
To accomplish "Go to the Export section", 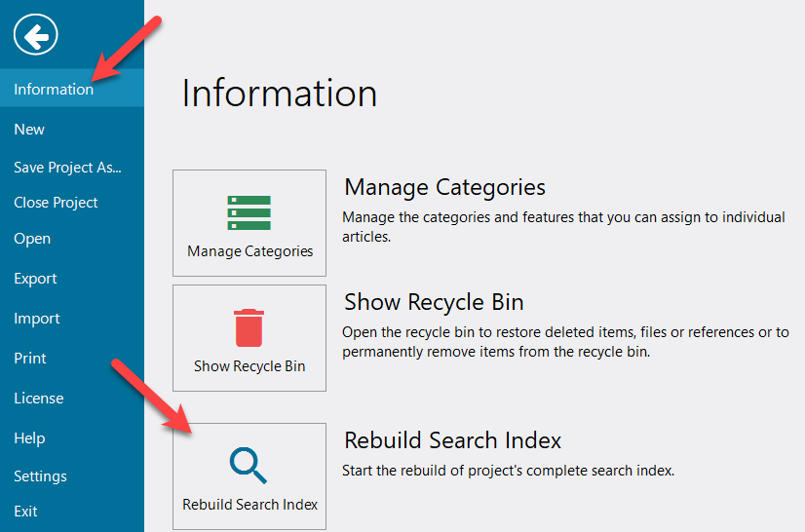I will click(x=35, y=279).
